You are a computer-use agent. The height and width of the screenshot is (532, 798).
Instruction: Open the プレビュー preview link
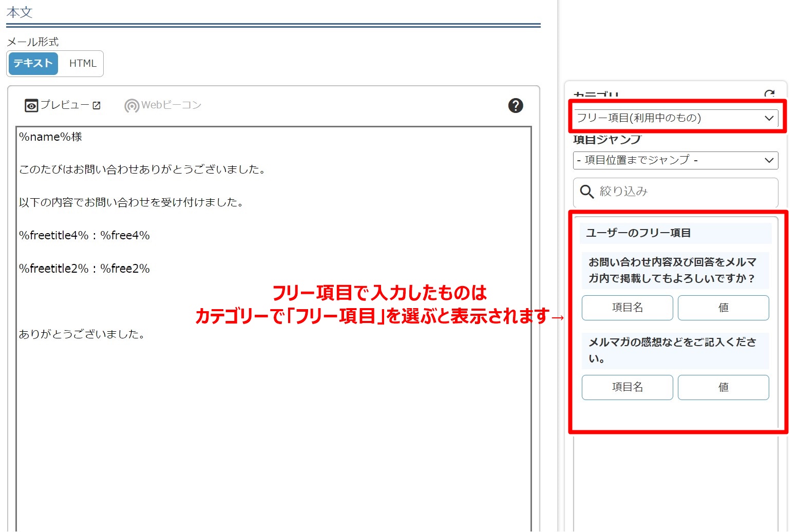[63, 105]
